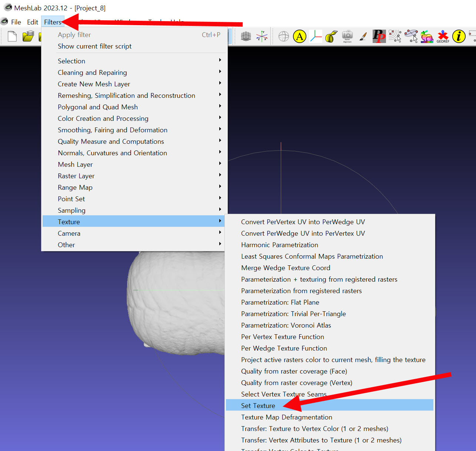Open the Point Set submenu

pos(134,199)
